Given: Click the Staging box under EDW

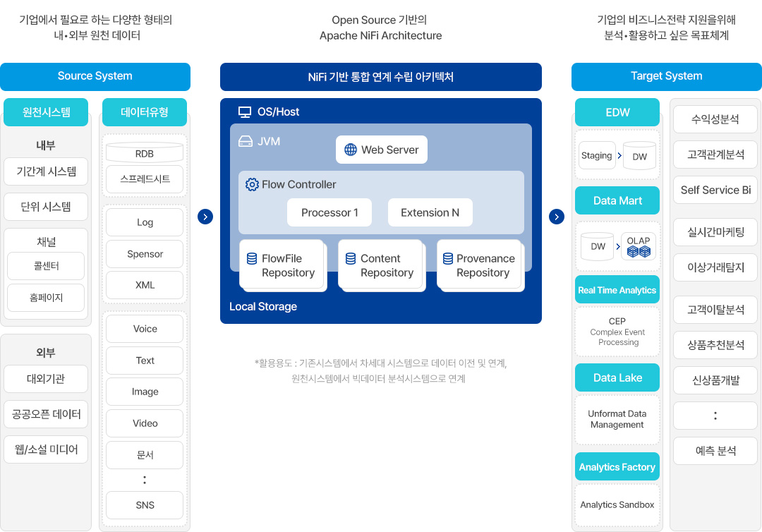Looking at the screenshot, I should pos(597,155).
